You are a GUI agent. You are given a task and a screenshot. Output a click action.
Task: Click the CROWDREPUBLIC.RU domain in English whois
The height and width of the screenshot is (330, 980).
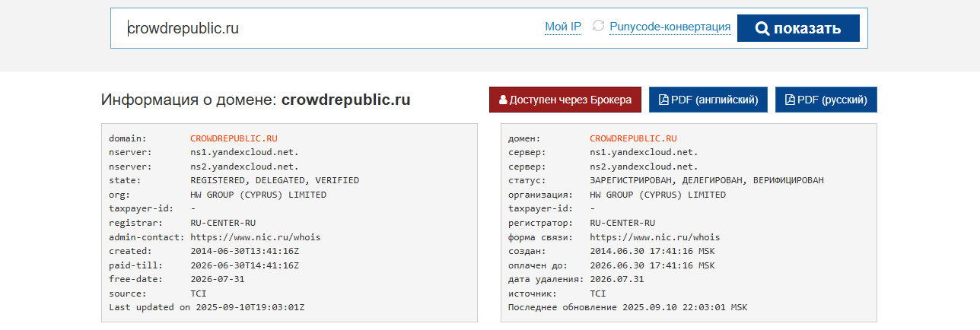coord(234,138)
